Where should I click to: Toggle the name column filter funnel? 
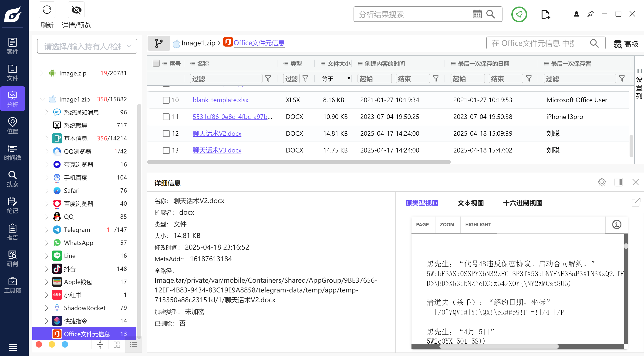268,78
